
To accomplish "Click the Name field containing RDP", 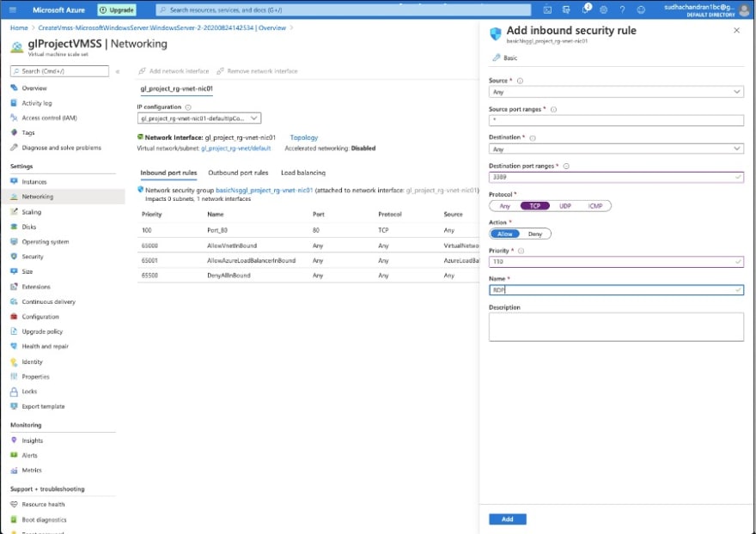I will click(616, 289).
